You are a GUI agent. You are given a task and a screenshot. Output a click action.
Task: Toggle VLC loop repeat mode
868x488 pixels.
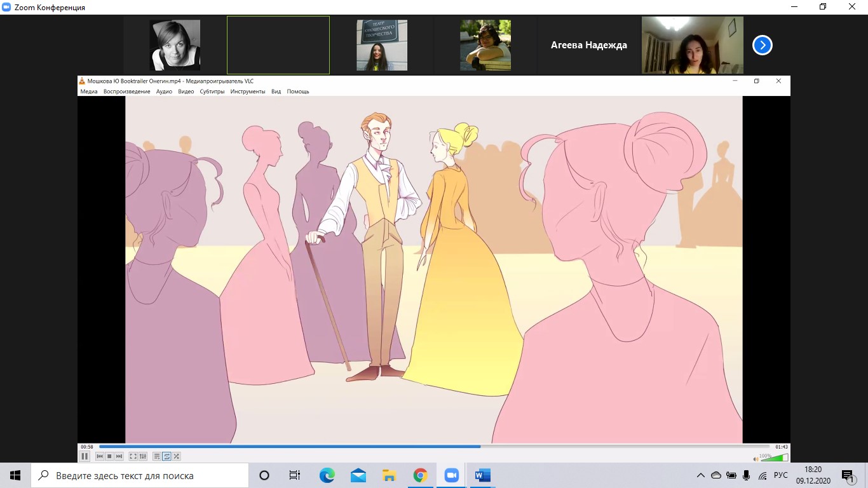point(166,456)
